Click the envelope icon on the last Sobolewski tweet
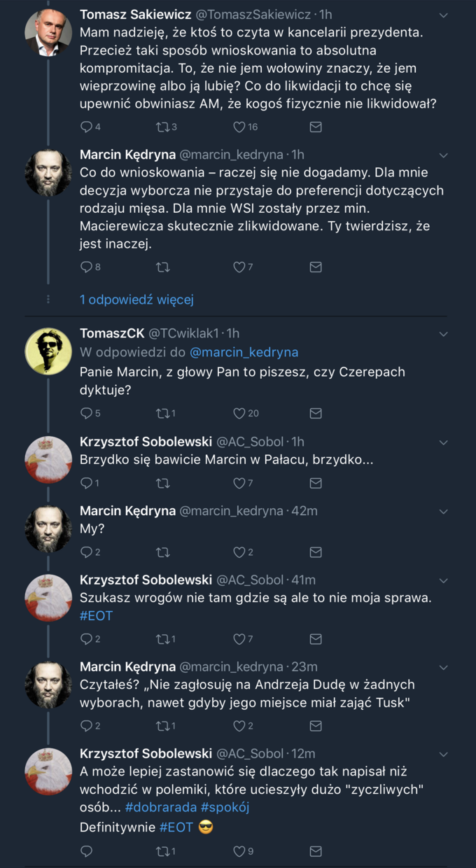This screenshot has height=868, width=476. click(315, 851)
